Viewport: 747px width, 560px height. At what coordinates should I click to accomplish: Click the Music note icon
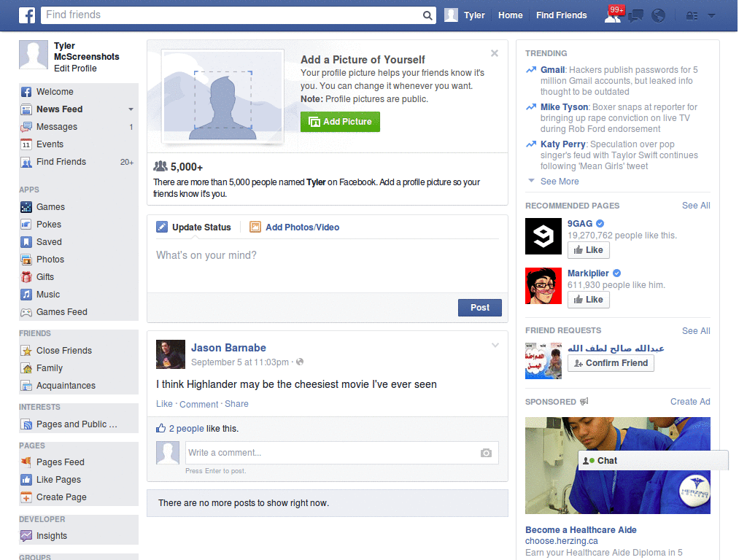coord(26,295)
